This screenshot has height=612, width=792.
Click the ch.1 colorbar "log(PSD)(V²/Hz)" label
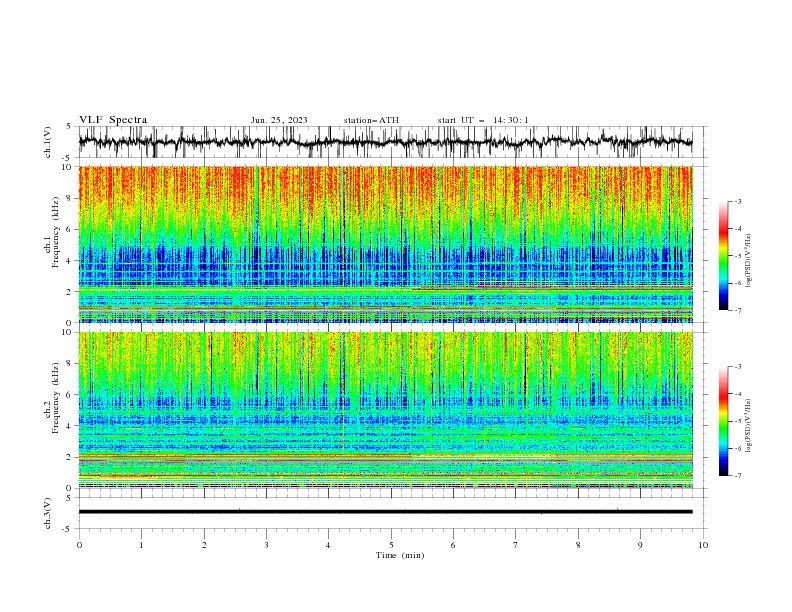point(749,261)
